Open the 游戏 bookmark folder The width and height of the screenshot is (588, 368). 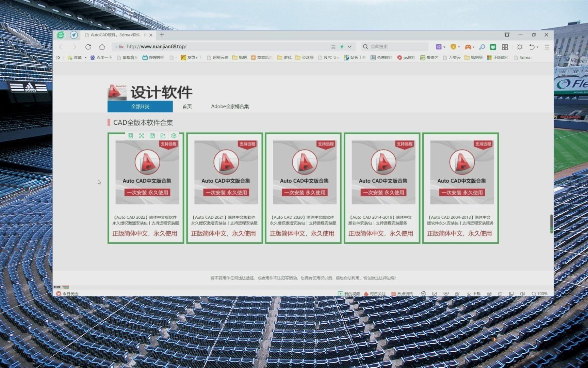pyautogui.click(x=284, y=58)
